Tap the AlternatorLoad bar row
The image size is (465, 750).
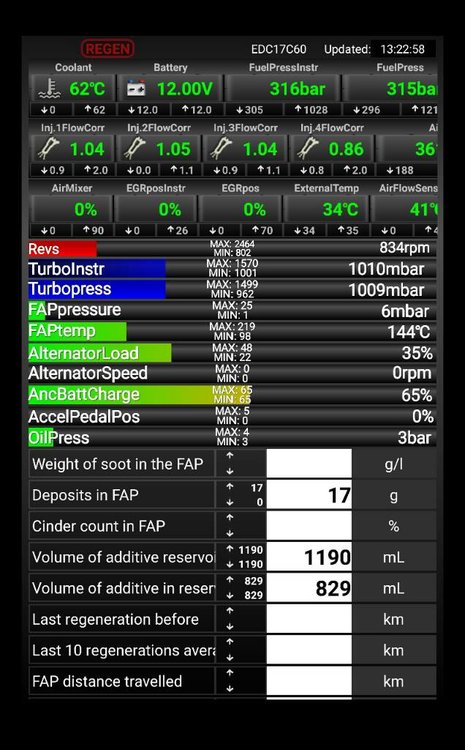[232, 353]
